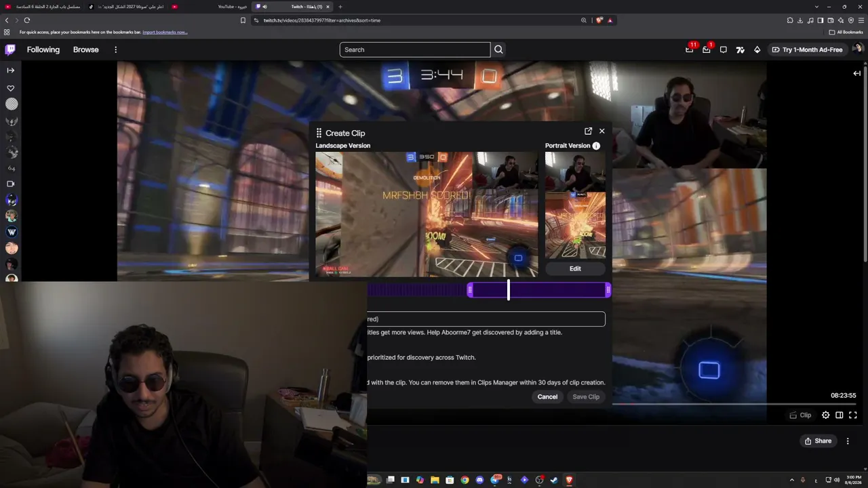This screenshot has width=868, height=488.
Task: Open the inbox icon with 1 badge
Action: tap(707, 49)
